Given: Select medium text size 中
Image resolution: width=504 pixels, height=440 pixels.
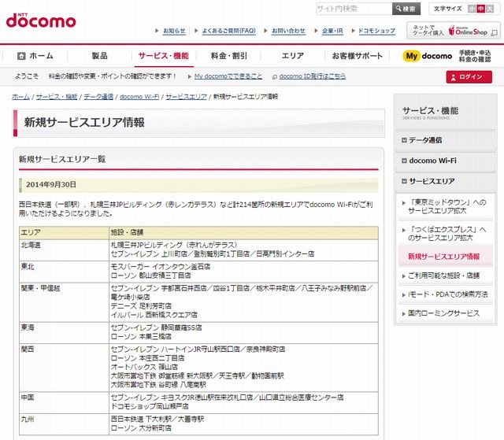Looking at the screenshot, I should 480,9.
